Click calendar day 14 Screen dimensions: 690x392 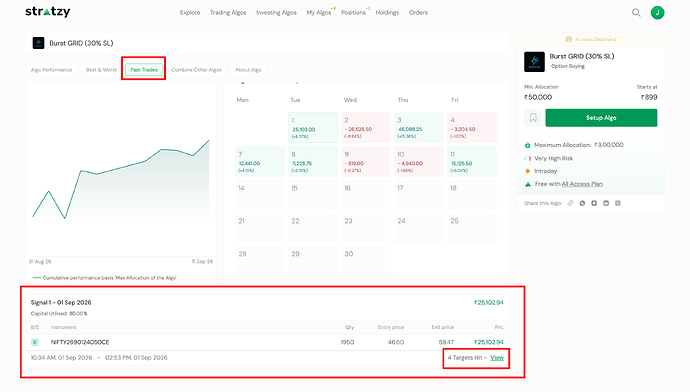(260, 195)
